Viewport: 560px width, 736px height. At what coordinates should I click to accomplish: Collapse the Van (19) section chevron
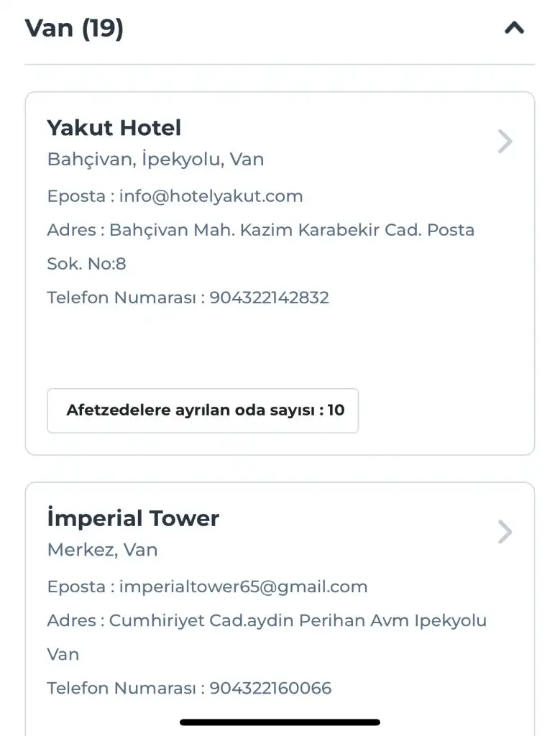514,29
